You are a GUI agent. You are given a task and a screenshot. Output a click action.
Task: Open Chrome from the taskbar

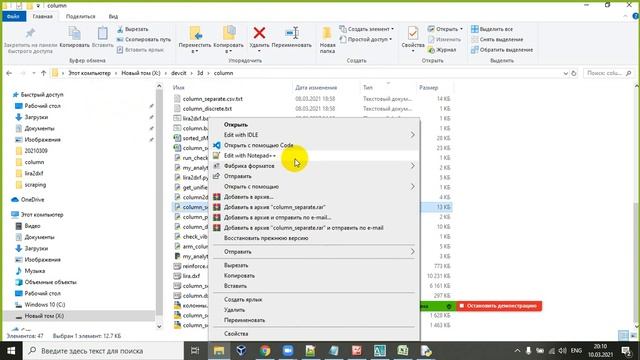(265, 351)
